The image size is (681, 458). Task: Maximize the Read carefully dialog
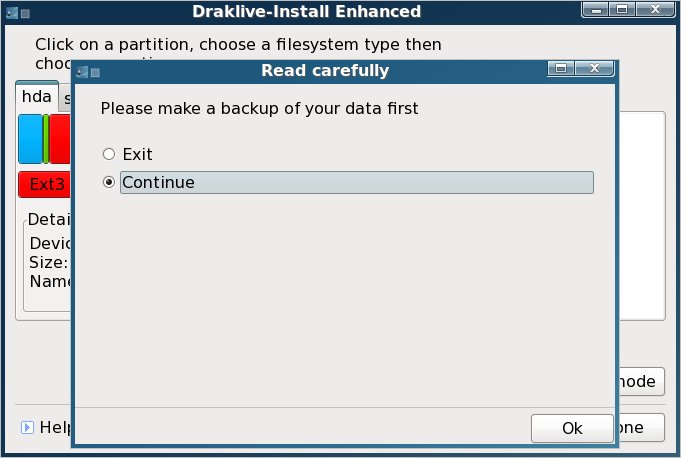pyautogui.click(x=561, y=69)
